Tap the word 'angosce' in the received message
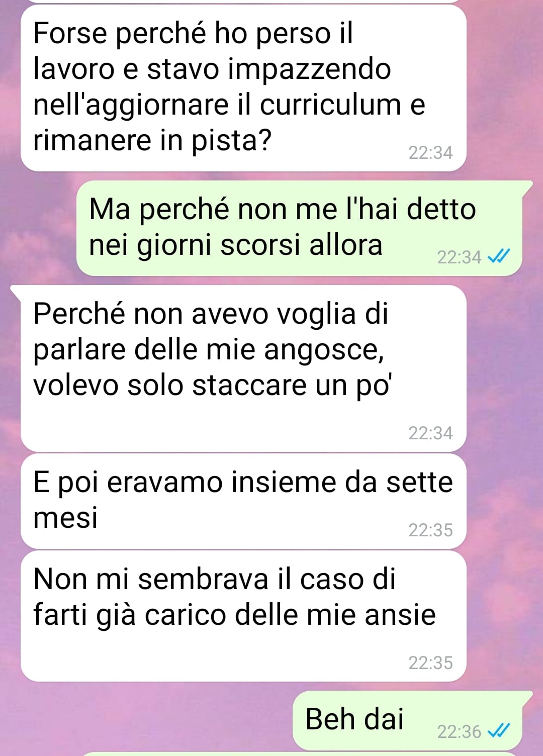Screen dimensions: 543x756 click(x=324, y=350)
